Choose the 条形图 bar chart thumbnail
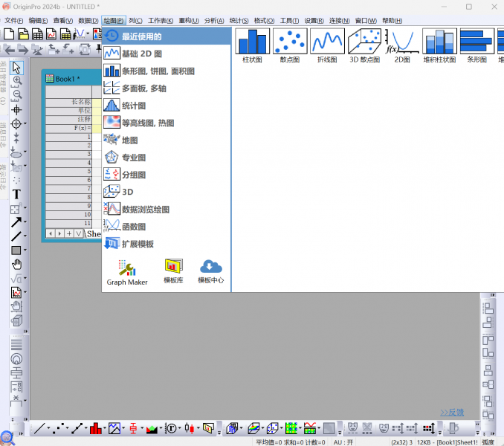The width and height of the screenshot is (504, 446). tap(477, 45)
